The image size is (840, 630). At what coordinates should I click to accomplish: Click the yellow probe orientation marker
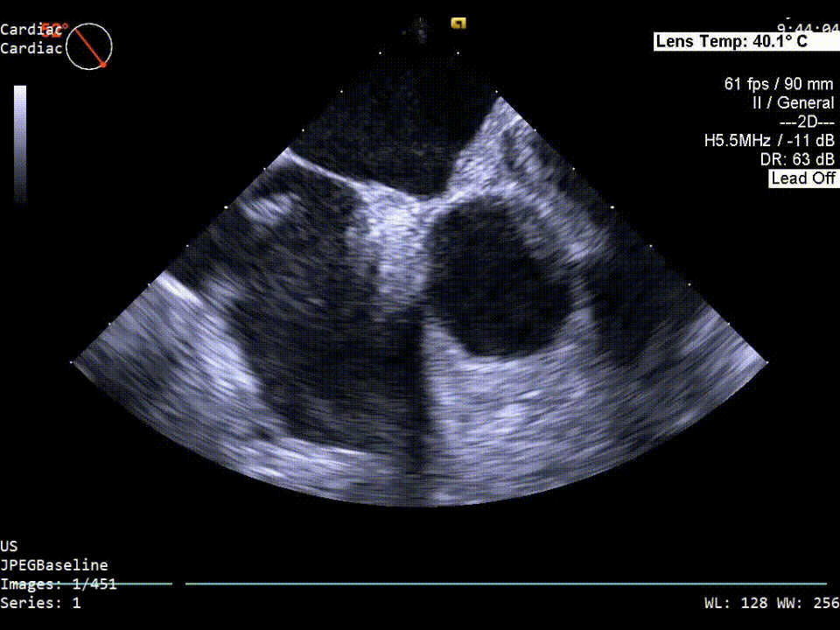pos(457,24)
